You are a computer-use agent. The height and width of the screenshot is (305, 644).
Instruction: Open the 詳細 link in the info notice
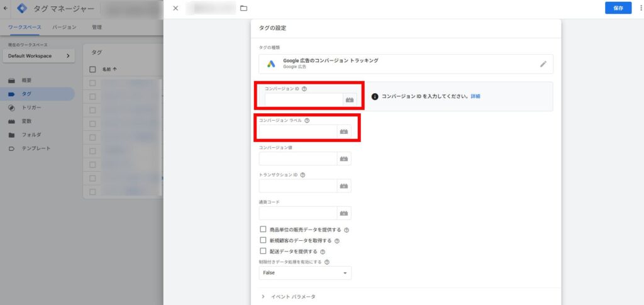[475, 96]
